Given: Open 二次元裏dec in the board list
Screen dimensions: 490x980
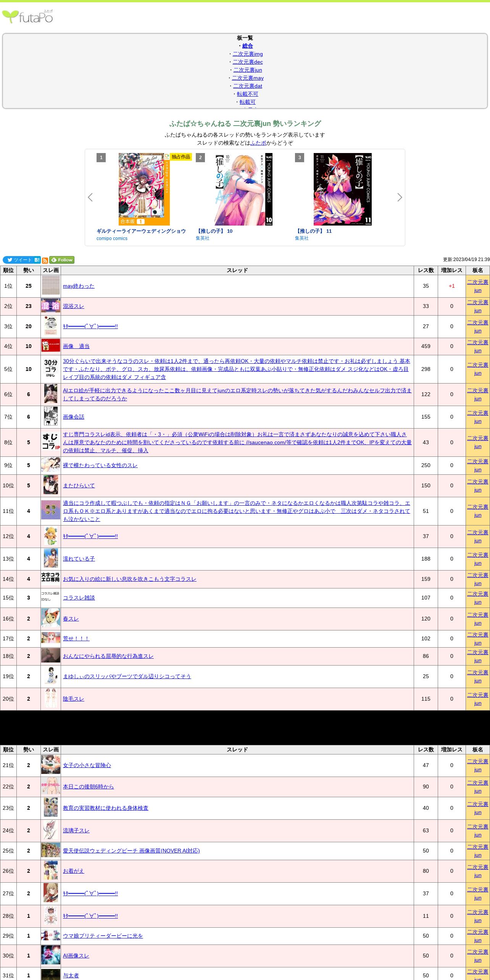Looking at the screenshot, I should (248, 62).
